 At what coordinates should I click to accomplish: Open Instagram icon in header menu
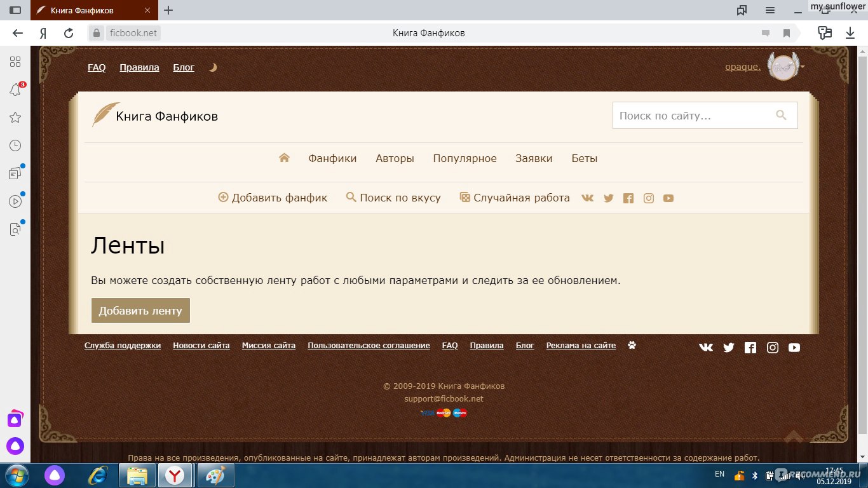[648, 198]
